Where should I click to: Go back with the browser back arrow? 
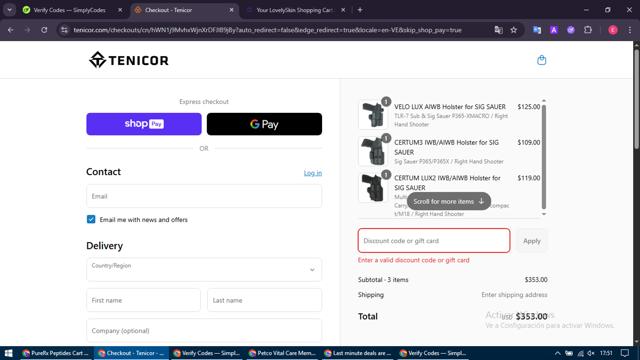pos(11,30)
